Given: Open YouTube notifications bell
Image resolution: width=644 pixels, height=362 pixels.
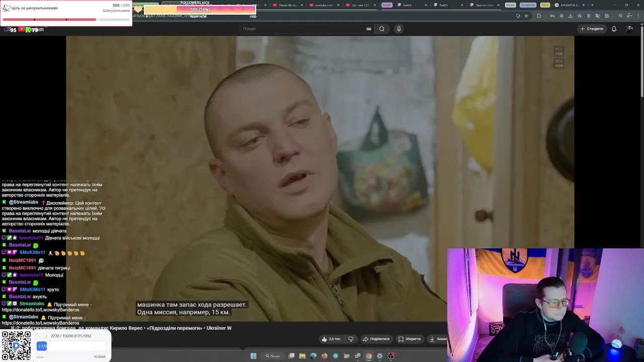Looking at the screenshot, I should pyautogui.click(x=614, y=29).
